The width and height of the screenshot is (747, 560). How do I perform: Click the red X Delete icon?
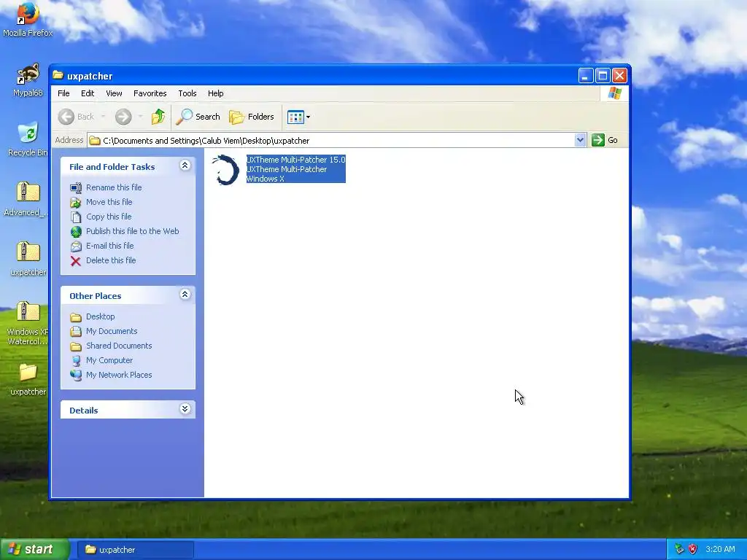click(x=76, y=261)
